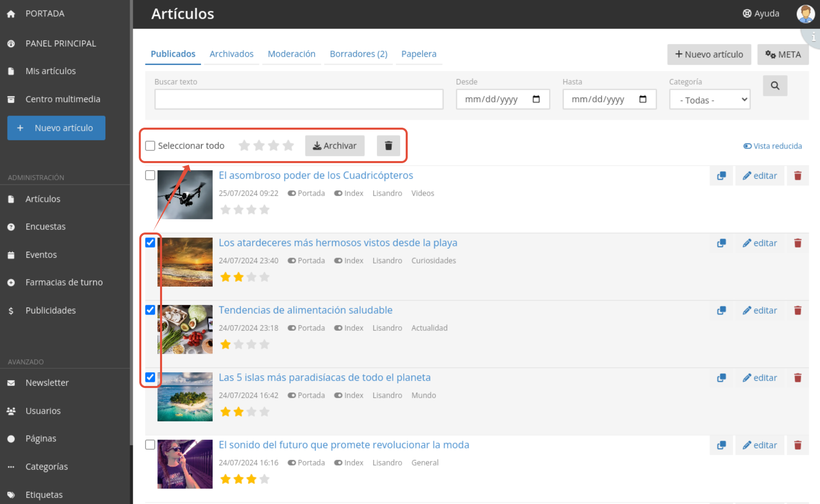820x504 pixels.
Task: Select the sonido del futuro checkbox
Action: (x=150, y=445)
